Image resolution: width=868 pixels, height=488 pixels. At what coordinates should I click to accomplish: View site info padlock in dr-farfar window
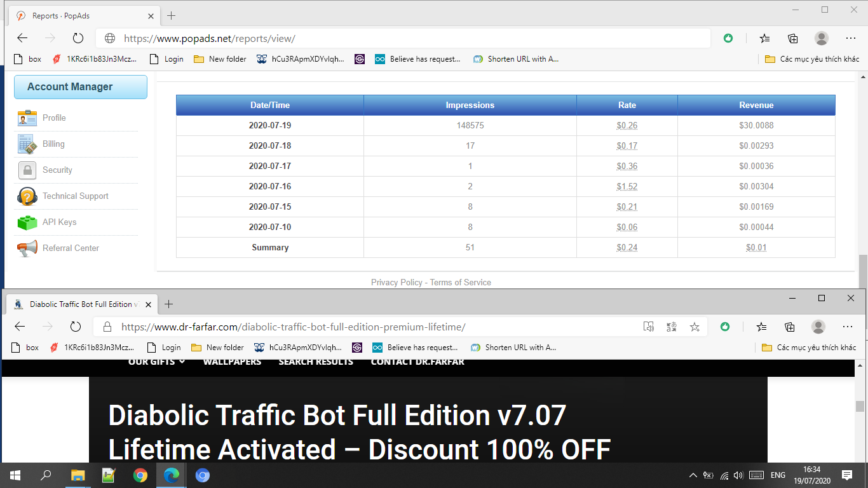pyautogui.click(x=107, y=327)
